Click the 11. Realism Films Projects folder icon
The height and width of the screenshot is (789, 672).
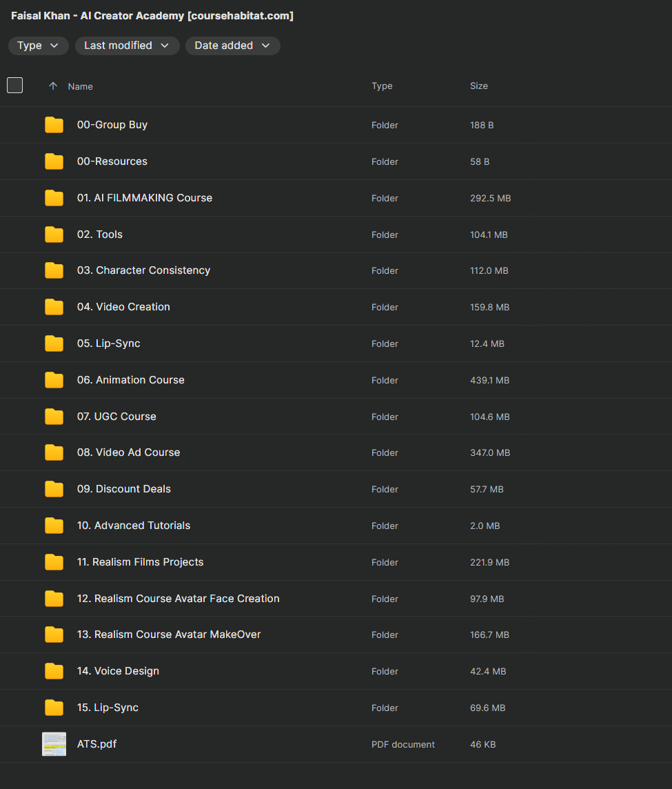(x=54, y=562)
